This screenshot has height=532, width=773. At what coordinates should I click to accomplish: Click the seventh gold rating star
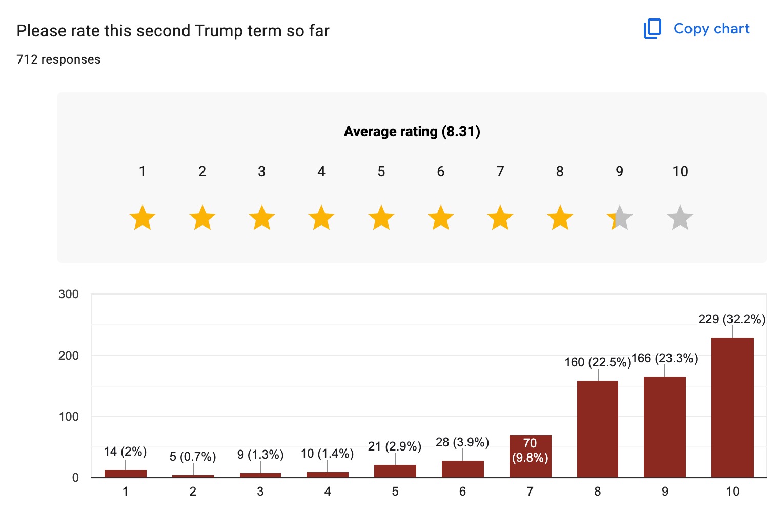500,218
